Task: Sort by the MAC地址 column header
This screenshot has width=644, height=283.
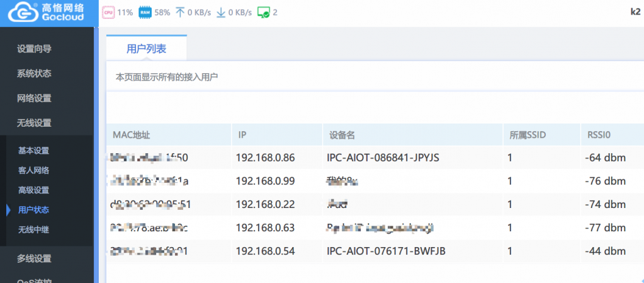Action: (x=131, y=135)
